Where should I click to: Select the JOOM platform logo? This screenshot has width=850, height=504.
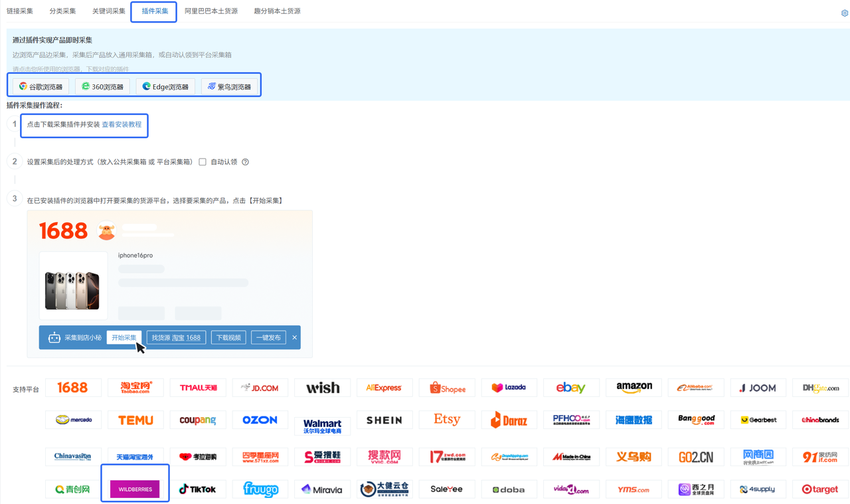click(758, 388)
